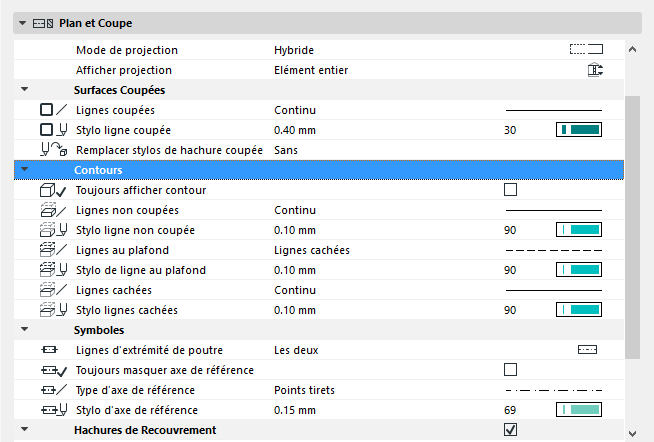Click the Afficher projection element icon
This screenshot has height=442, width=654.
pyautogui.click(x=594, y=70)
